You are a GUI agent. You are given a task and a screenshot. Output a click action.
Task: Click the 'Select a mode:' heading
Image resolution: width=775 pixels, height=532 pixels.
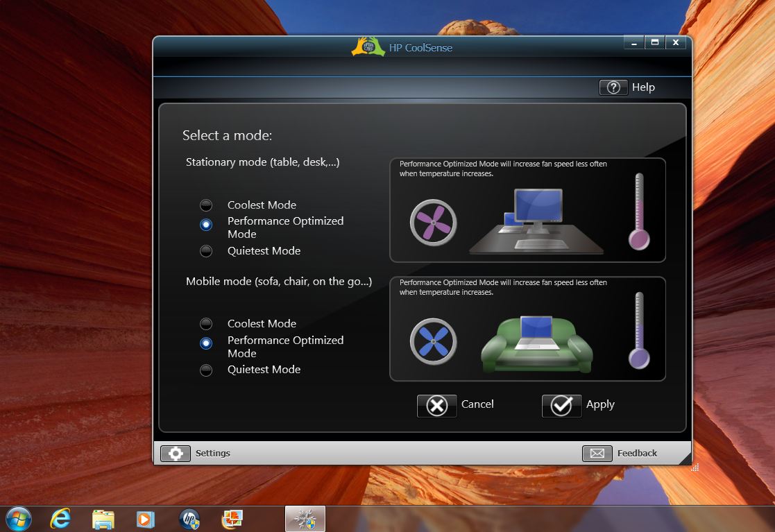tap(228, 136)
